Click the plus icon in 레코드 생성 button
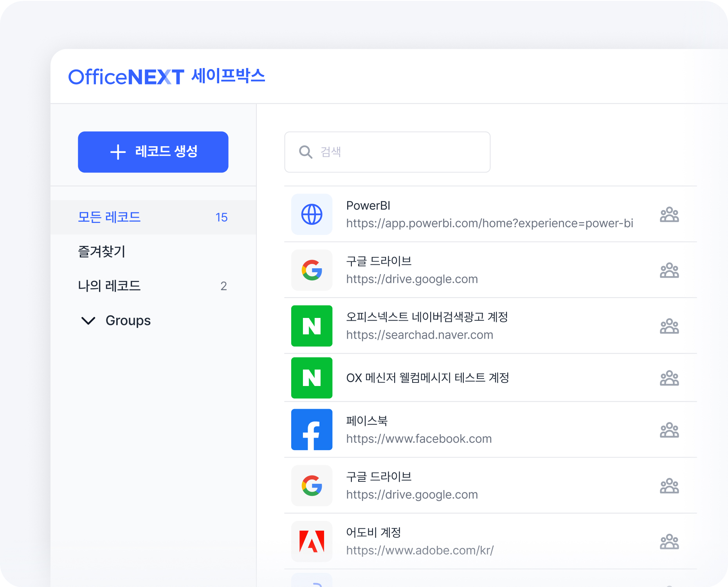 point(118,152)
